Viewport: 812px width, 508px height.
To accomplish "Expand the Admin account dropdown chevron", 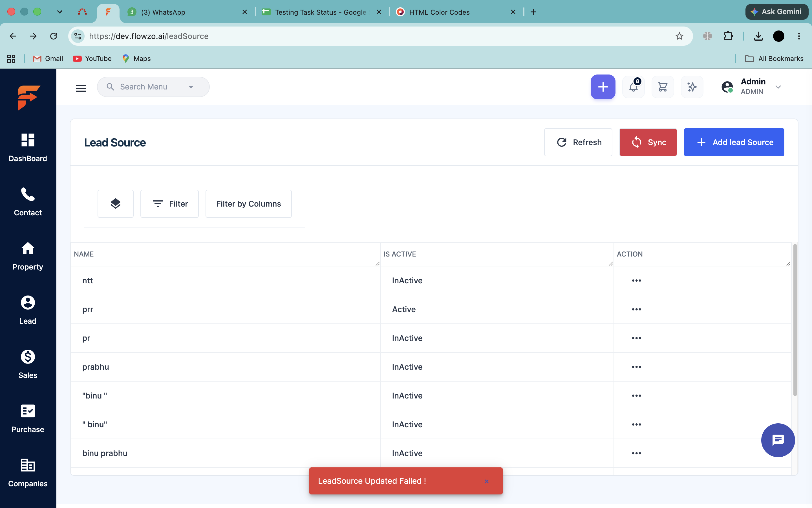I will [x=778, y=87].
